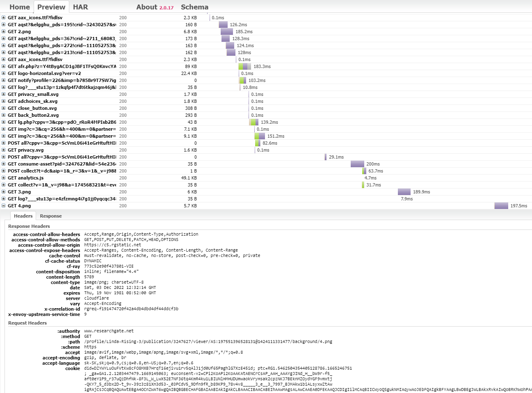Click the 197.5ms timing bar for 4.png
The image size is (532, 393).
501,206
